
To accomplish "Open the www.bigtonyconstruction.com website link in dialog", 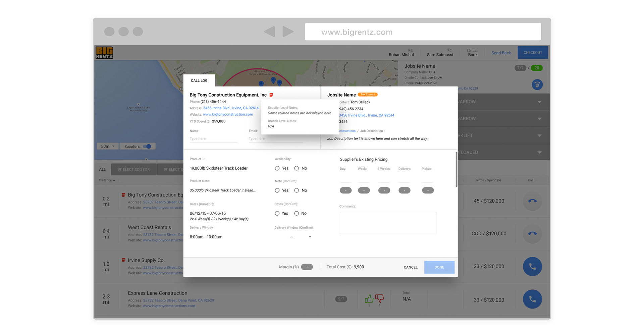I will pos(228,114).
